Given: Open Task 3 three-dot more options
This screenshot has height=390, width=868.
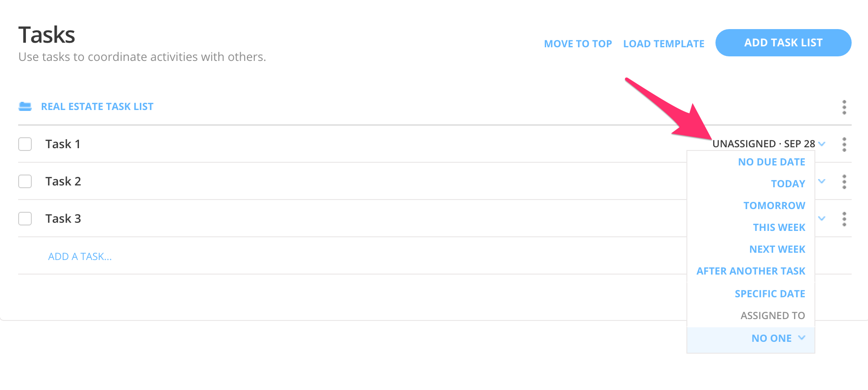Looking at the screenshot, I should (844, 219).
